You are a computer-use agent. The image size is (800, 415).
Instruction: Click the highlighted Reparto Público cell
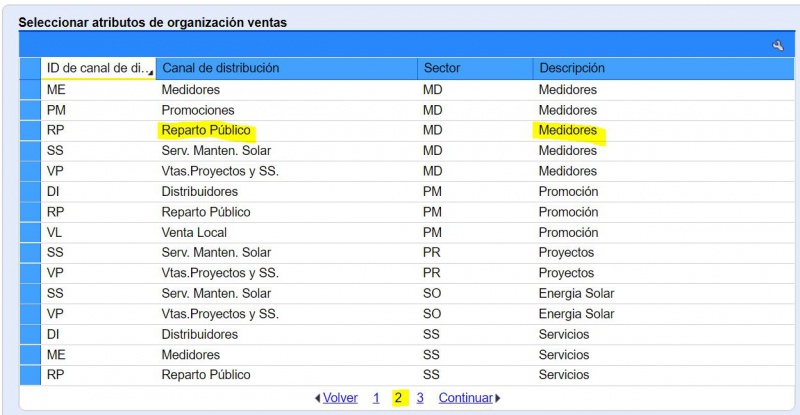(x=206, y=131)
